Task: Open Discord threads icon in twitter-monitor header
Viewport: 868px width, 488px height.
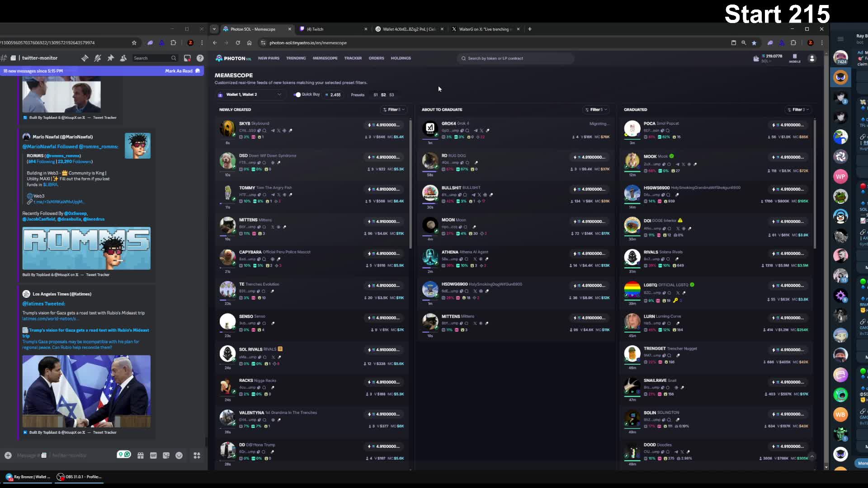Action: tap(85, 58)
